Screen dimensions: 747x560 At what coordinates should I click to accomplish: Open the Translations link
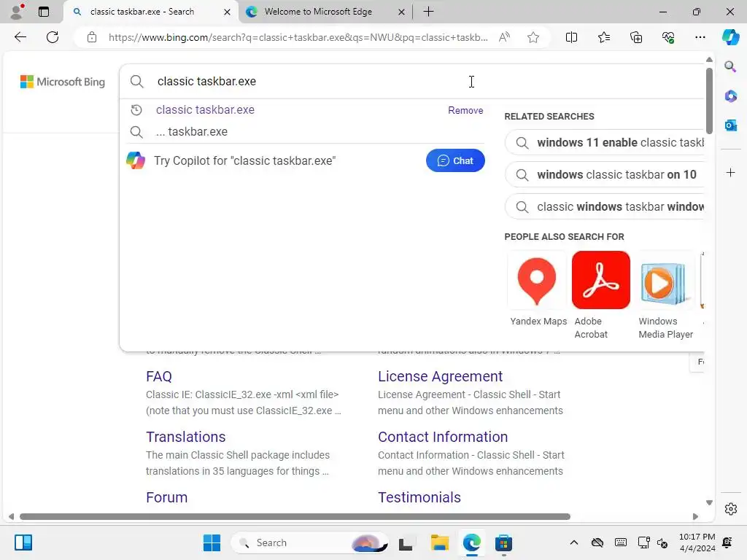pos(186,437)
